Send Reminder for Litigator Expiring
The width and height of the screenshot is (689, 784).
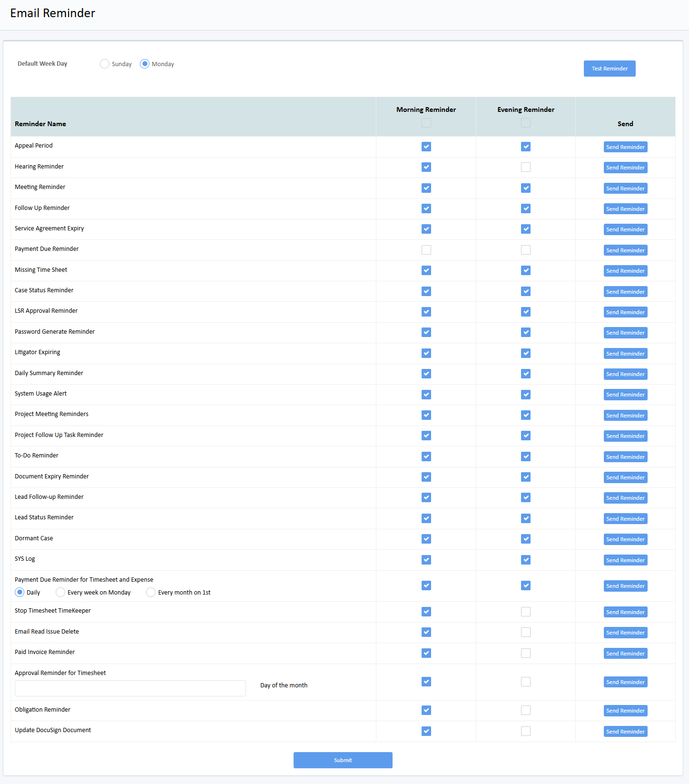coord(625,354)
